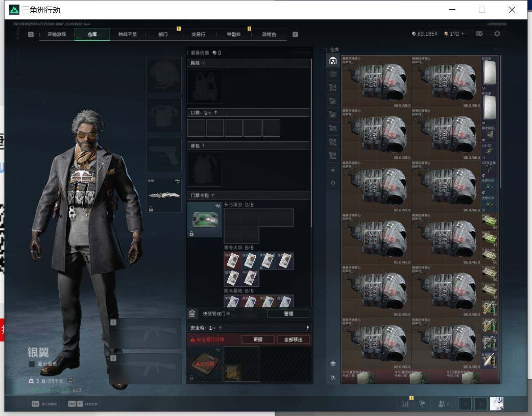Screen dimensions: 532x416
Task: Click the empty helmet equipment slot
Action: [164, 75]
